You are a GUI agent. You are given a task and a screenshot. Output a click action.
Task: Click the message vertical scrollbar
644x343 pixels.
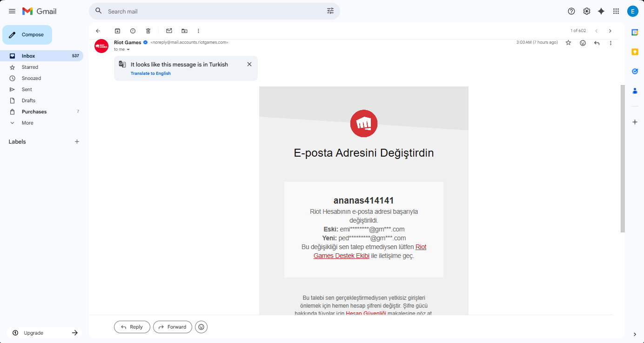pos(623,158)
